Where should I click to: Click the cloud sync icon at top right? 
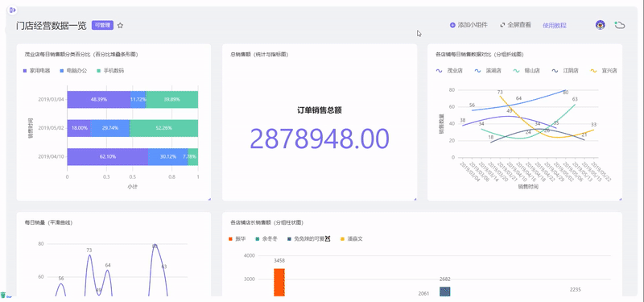[x=620, y=26]
